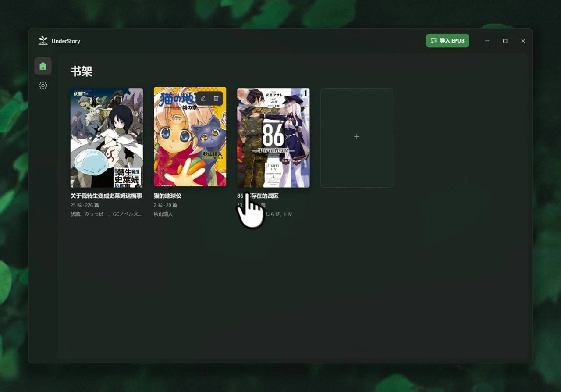The height and width of the screenshot is (392, 561).
Task: Click the 书架 heading
Action: click(82, 71)
